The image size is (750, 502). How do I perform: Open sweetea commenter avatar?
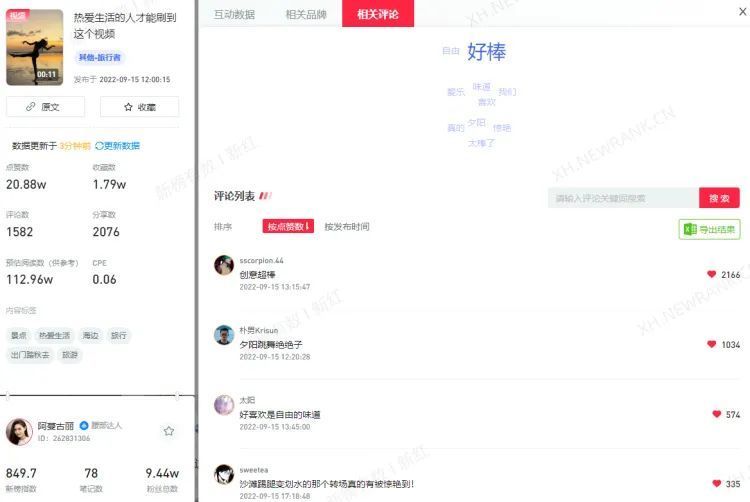pos(224,474)
